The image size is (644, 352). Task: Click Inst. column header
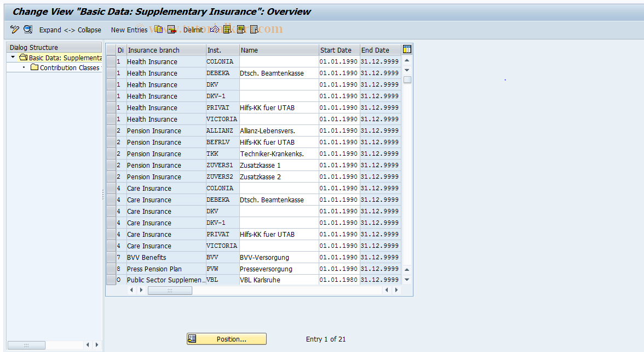point(222,50)
